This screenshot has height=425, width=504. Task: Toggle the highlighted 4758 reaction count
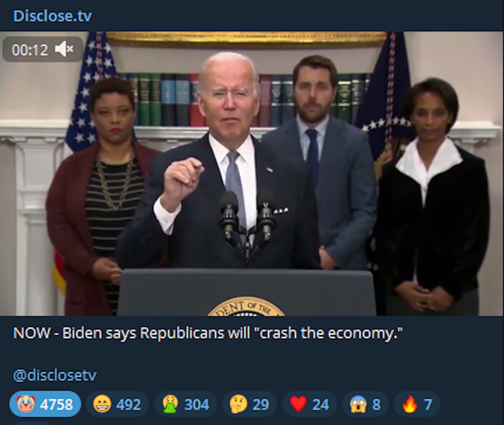45,404
